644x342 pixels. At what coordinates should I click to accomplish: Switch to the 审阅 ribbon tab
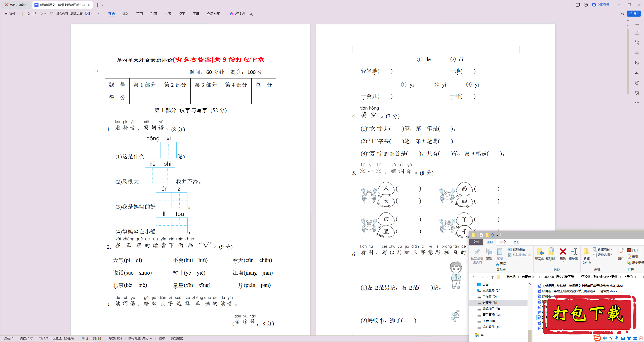click(168, 14)
